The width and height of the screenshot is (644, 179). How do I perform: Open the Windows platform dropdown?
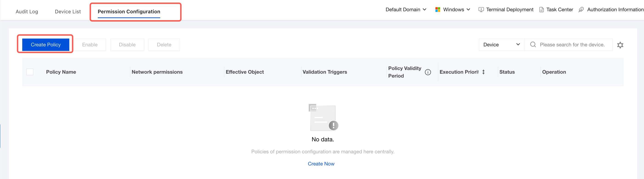[x=453, y=9]
